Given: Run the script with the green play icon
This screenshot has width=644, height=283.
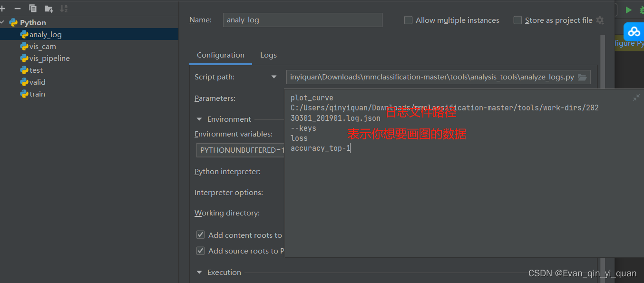Looking at the screenshot, I should pyautogui.click(x=628, y=9).
